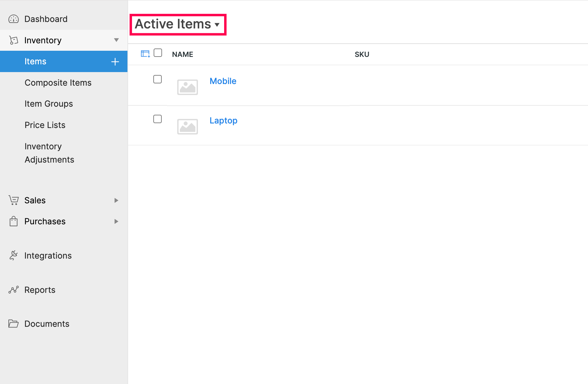Screen dimensions: 588x384
Task: Click the Purchases shopping bag icon
Action: click(x=14, y=221)
